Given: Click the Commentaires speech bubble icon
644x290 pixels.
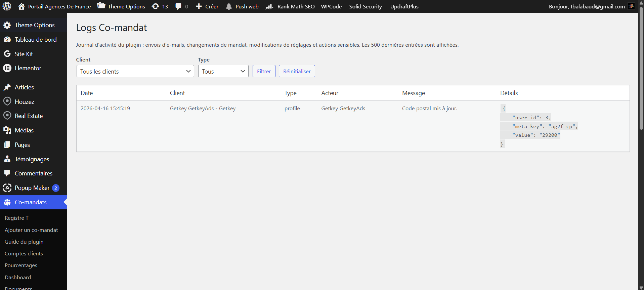Looking at the screenshot, I should [7, 173].
